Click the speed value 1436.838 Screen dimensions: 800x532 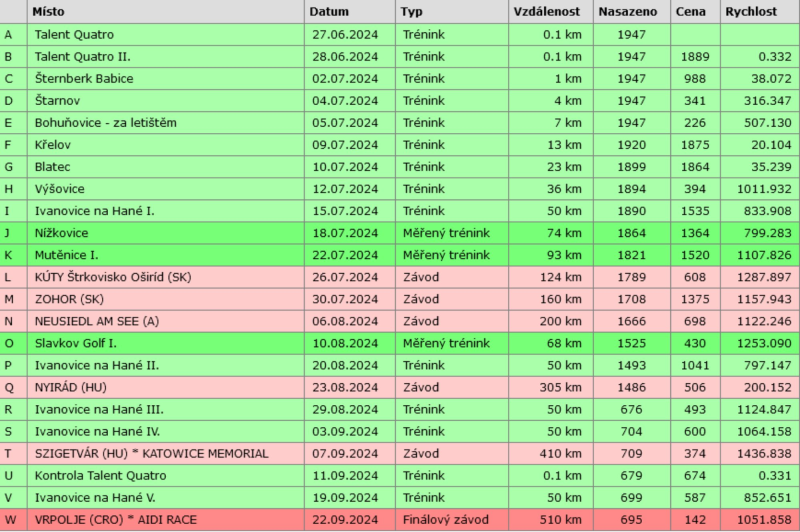(760, 453)
